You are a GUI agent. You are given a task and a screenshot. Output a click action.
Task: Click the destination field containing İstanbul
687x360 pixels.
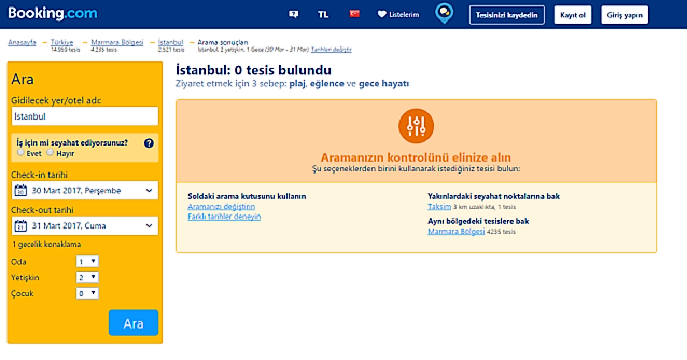click(85, 116)
